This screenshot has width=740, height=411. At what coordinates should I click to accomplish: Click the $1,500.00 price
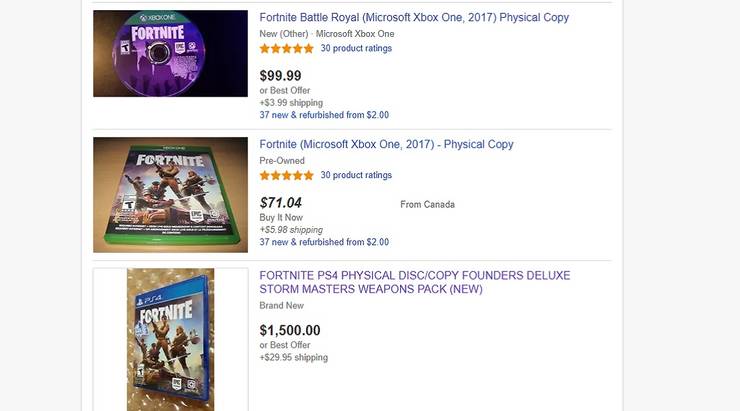[x=290, y=330]
